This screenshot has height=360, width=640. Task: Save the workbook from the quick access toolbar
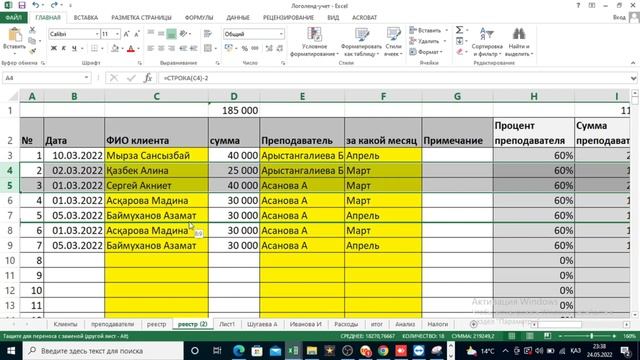(x=22, y=5)
